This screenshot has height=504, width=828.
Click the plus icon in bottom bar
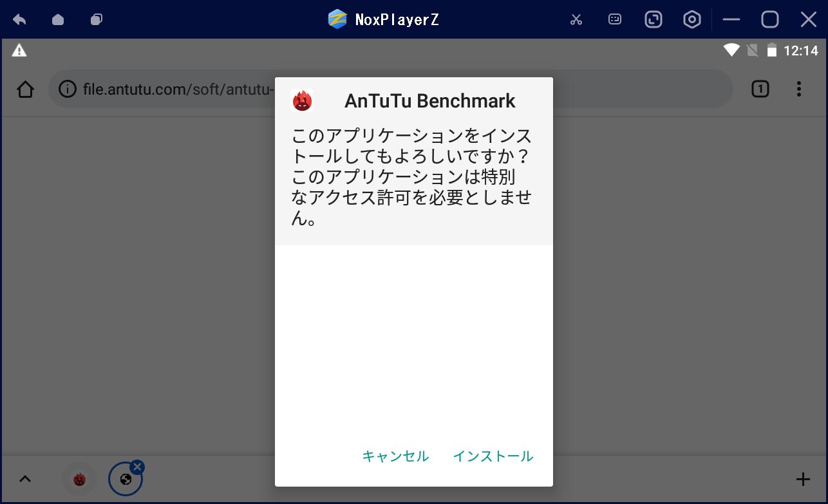pos(803,478)
